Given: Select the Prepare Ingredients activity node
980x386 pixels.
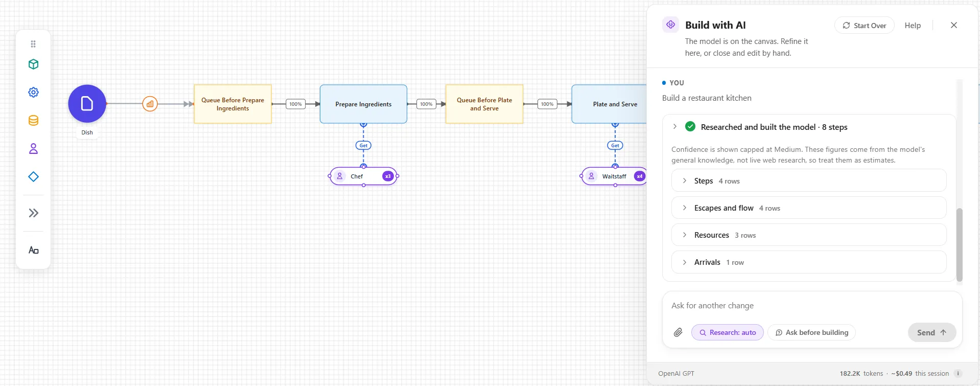Looking at the screenshot, I should pos(363,104).
